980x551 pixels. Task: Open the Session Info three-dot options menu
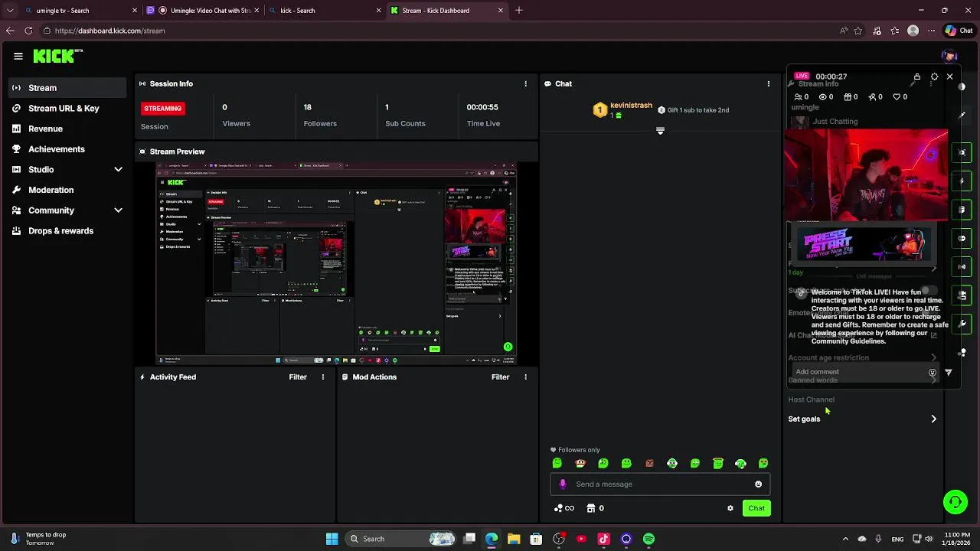coord(525,83)
